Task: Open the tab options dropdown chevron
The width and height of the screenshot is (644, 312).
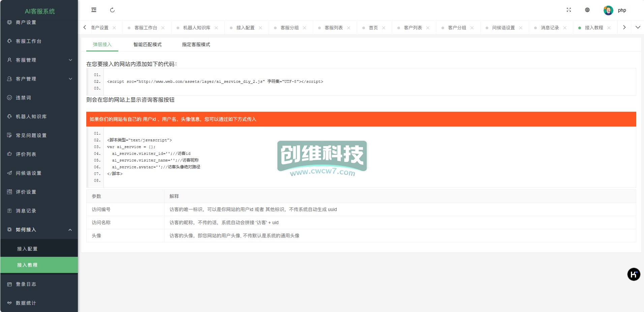Action: pos(638,27)
